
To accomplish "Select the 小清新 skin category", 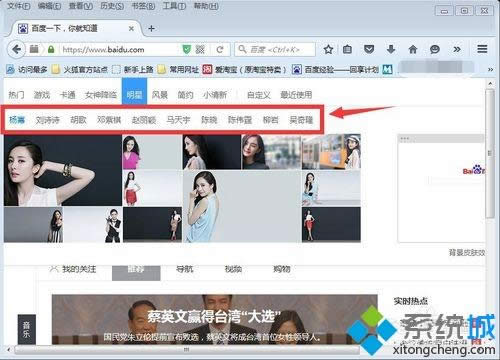I will pos(215,95).
